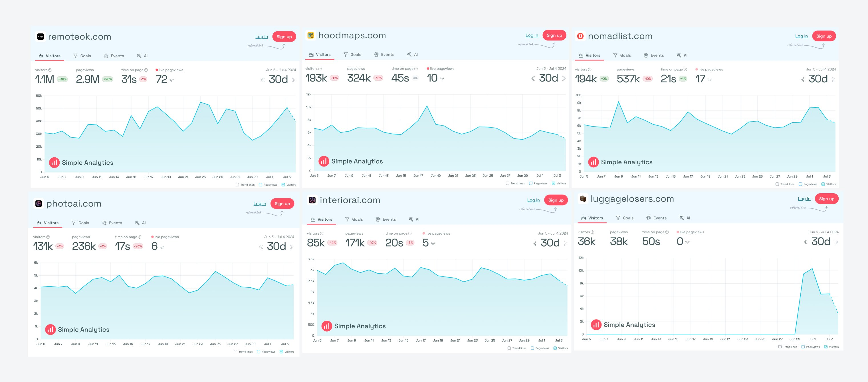Click Sign up button in nomadlist panel

[x=824, y=36]
